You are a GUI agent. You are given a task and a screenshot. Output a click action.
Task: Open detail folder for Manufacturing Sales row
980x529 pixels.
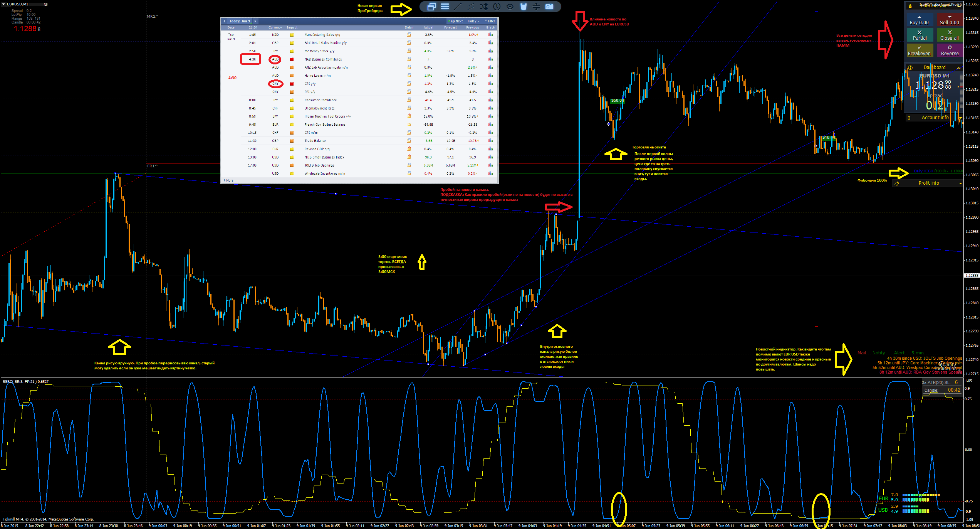click(x=409, y=35)
